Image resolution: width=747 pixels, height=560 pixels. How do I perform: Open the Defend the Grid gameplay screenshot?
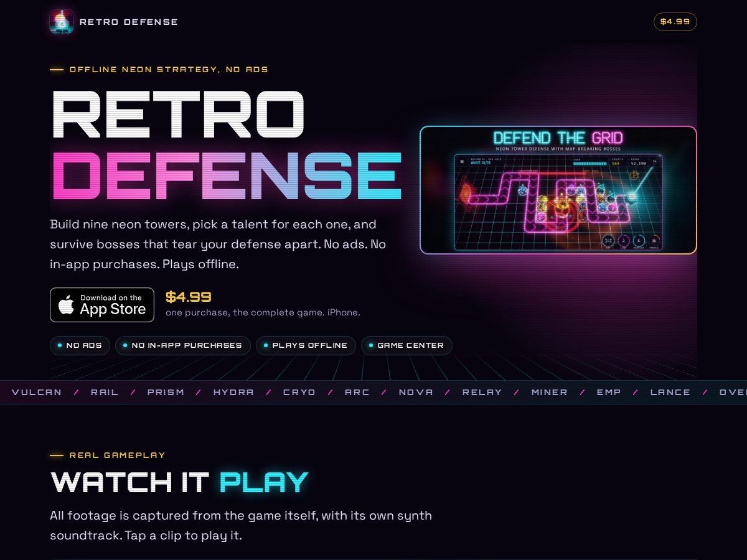point(558,190)
